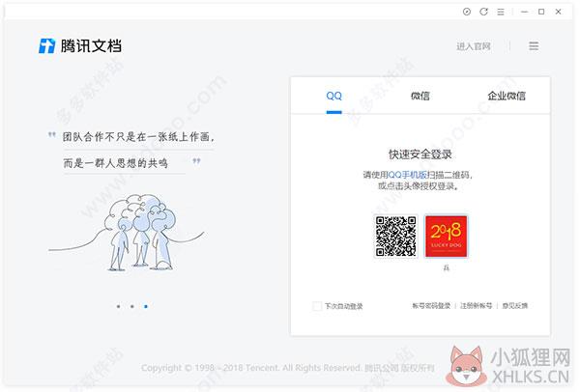Click the text 团队合作不只是在一张纸上作画
The width and height of the screenshot is (580, 392).
pyautogui.click(x=138, y=137)
